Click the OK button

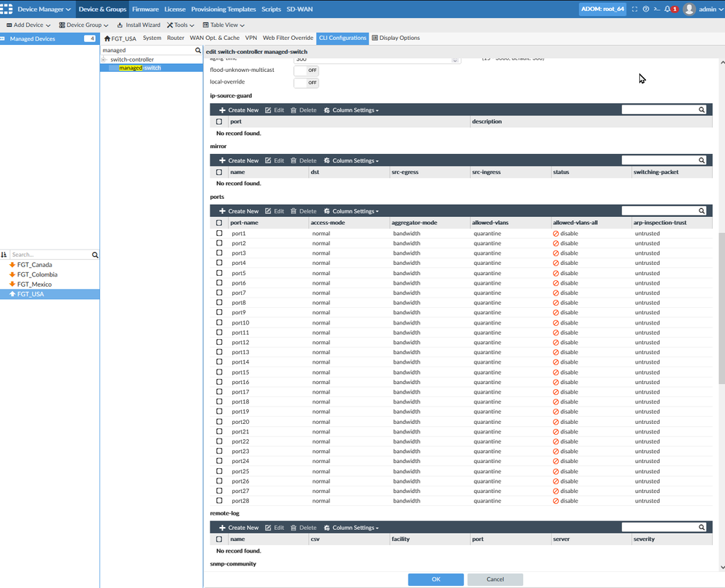(x=435, y=579)
